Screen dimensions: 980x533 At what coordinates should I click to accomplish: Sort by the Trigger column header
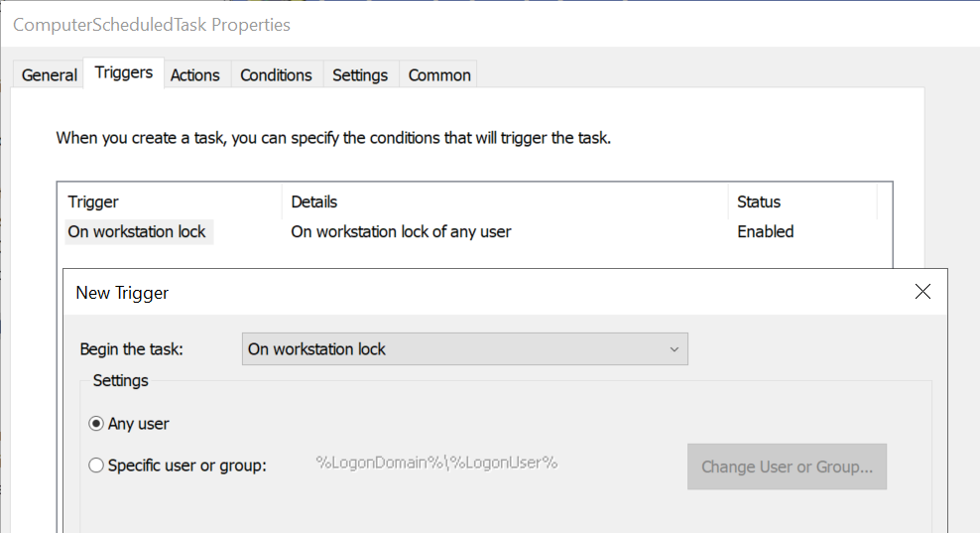(93, 201)
